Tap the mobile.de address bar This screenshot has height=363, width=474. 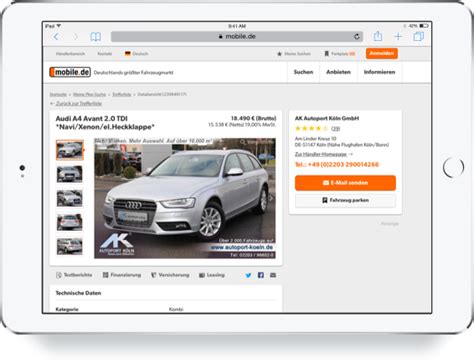[x=237, y=37]
